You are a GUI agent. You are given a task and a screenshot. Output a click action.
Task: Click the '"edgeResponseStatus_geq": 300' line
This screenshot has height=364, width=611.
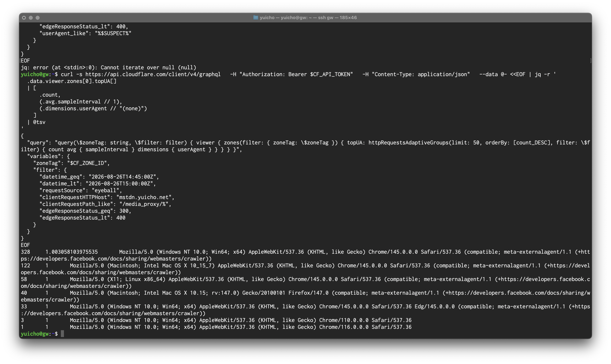point(85,211)
